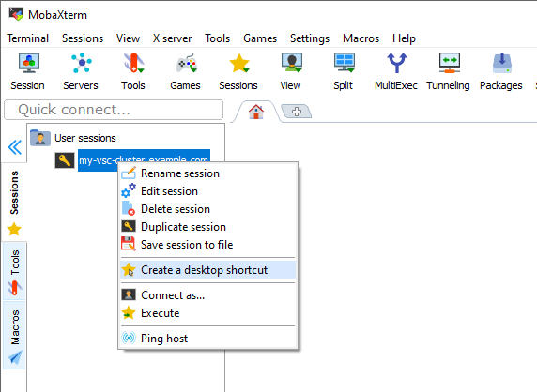537x392 pixels.
Task: Choose Rename session from context menu
Action: point(207,173)
